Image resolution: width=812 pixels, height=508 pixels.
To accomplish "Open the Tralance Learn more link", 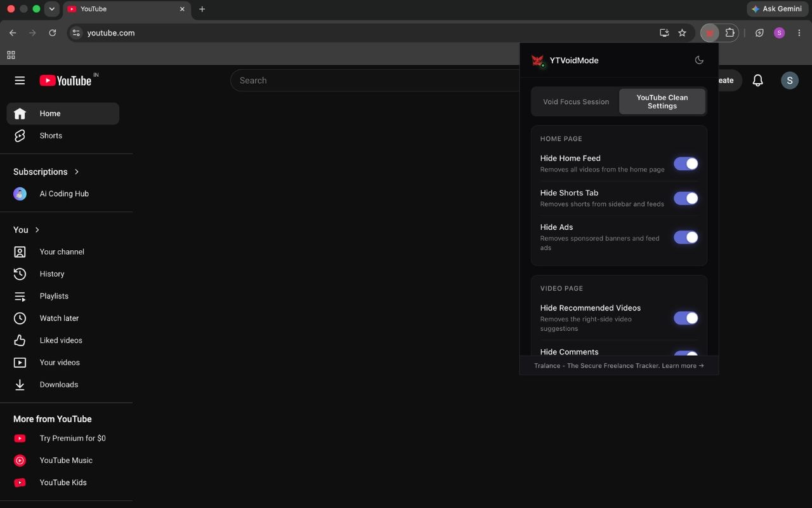I will pyautogui.click(x=683, y=366).
